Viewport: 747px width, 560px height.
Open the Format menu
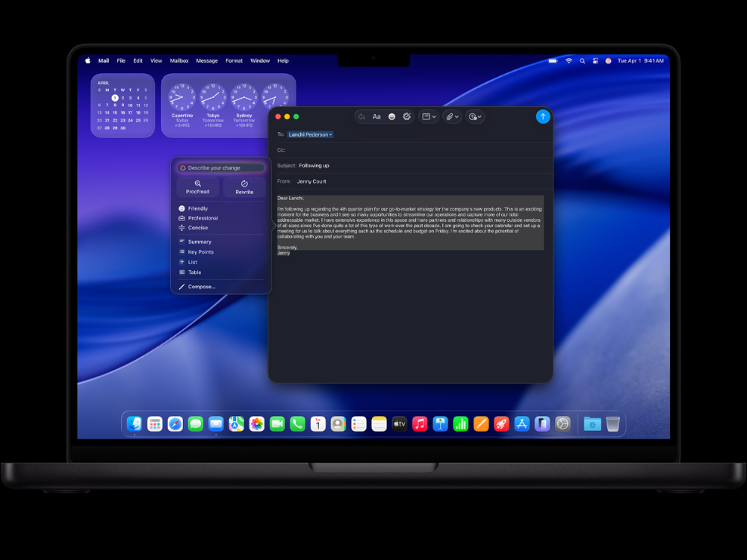(x=234, y=60)
